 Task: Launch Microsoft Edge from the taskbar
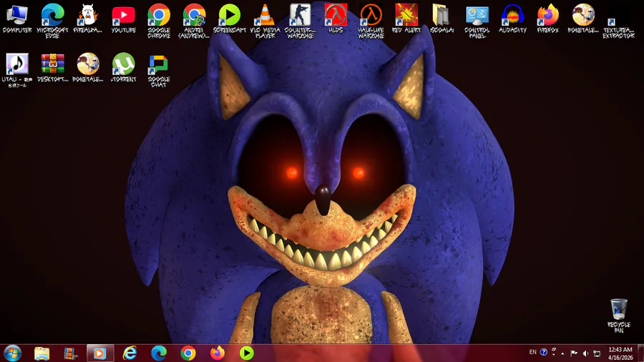click(159, 353)
